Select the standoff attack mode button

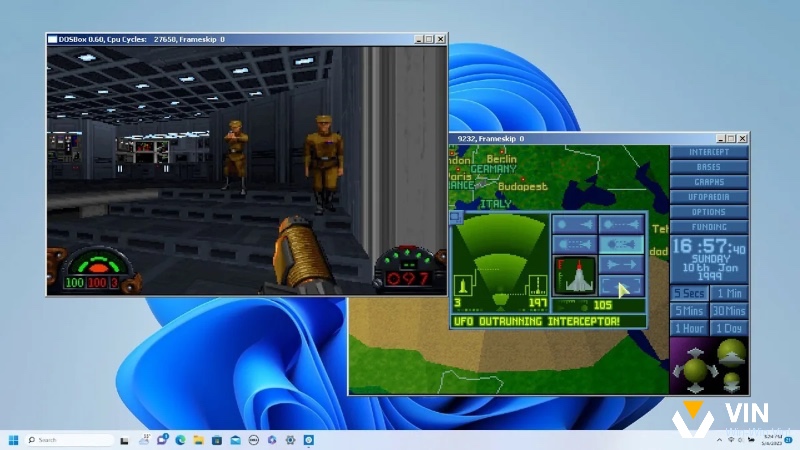click(575, 225)
